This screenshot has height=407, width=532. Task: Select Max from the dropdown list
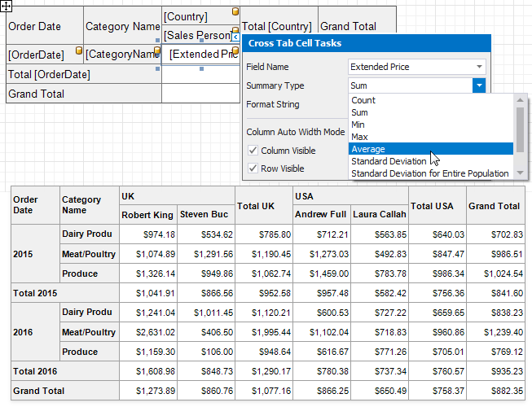point(359,137)
